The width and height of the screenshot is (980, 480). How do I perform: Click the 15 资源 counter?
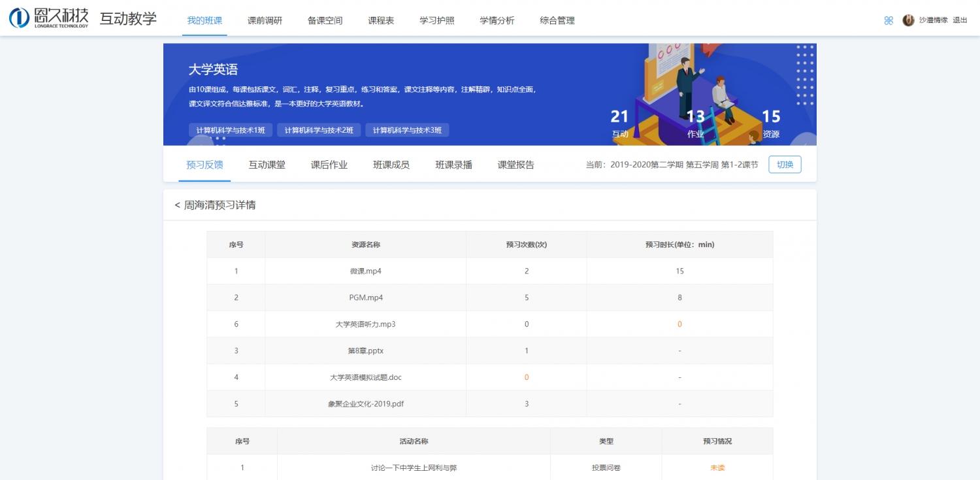pos(771,124)
